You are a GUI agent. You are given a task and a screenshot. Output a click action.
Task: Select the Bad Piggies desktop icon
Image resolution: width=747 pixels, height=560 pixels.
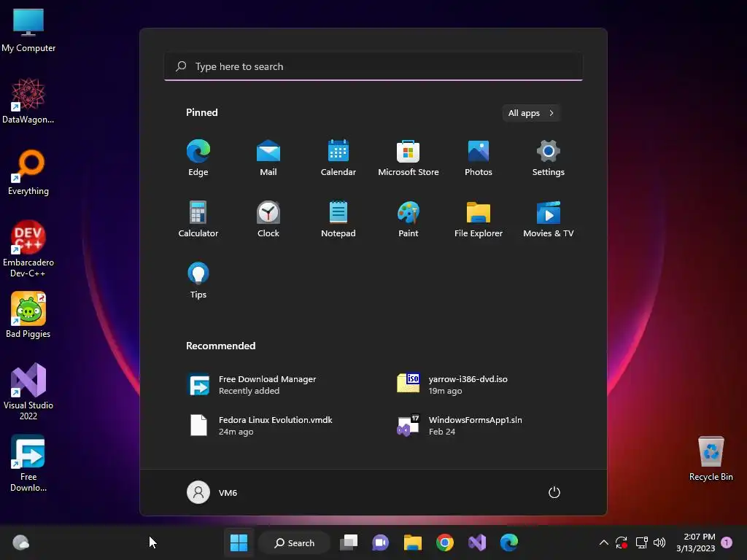point(28,315)
